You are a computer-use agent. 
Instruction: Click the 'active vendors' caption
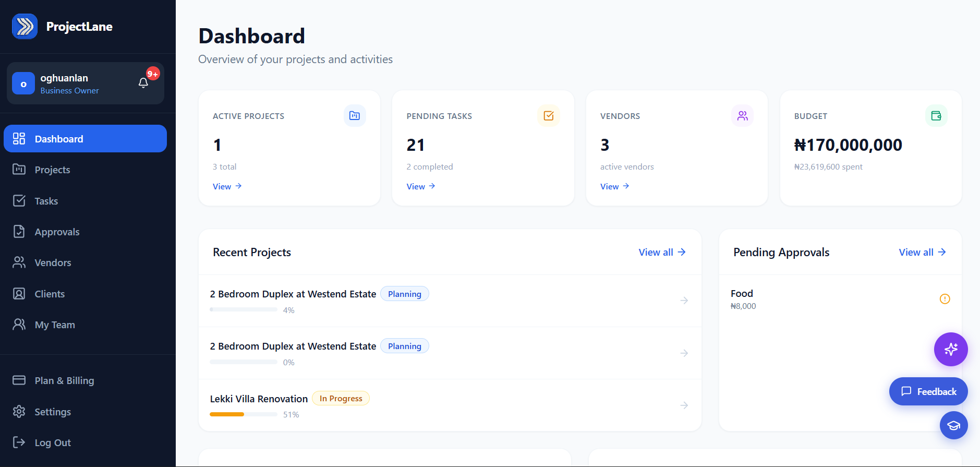[x=627, y=167]
